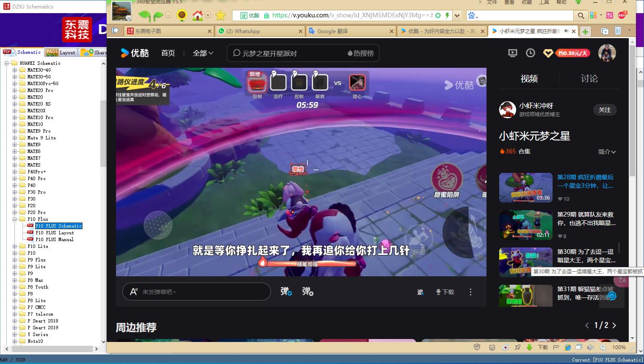Click the follow series 追 icon
Screen dimensions: 644x364
click(420, 292)
